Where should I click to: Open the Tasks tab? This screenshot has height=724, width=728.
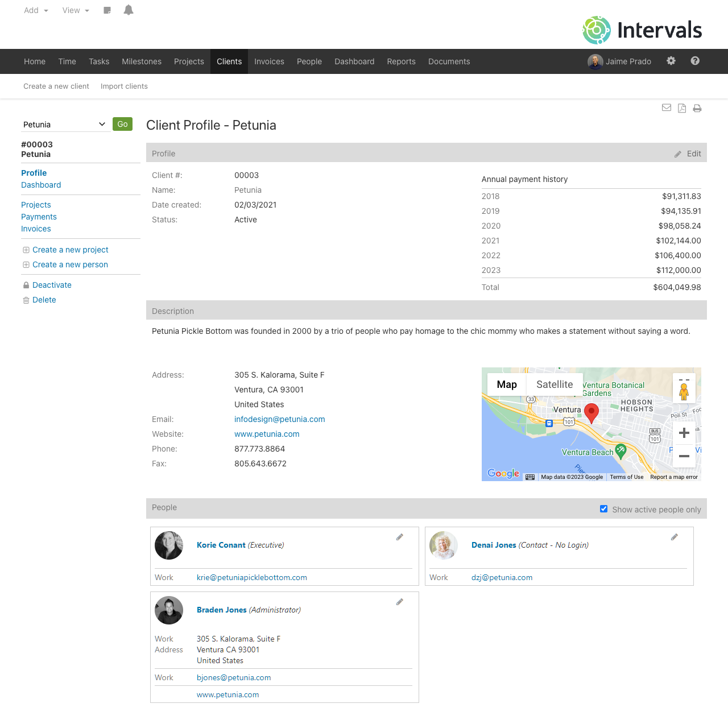(x=99, y=61)
